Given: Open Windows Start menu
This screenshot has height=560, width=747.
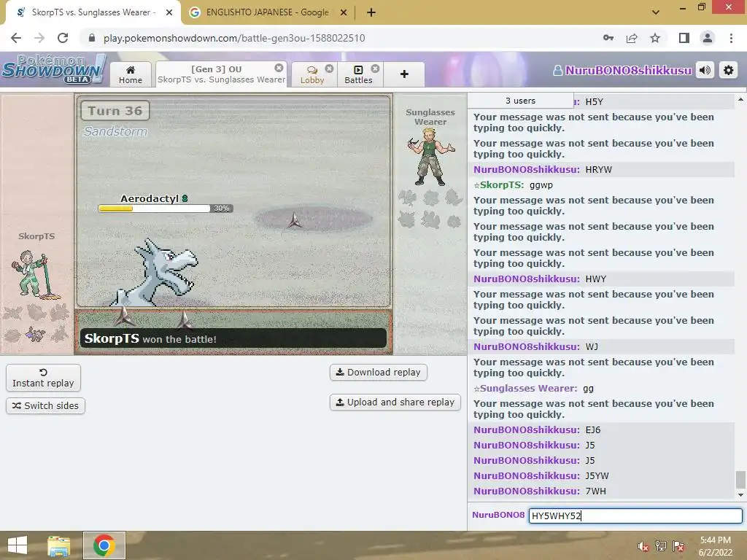Looking at the screenshot, I should point(18,545).
